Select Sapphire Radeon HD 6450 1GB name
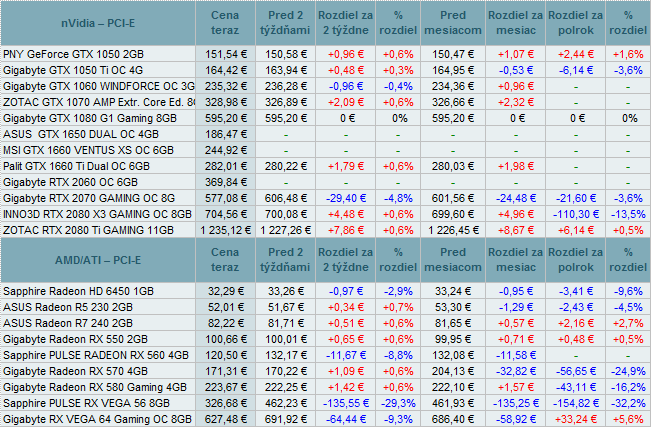 (x=78, y=291)
